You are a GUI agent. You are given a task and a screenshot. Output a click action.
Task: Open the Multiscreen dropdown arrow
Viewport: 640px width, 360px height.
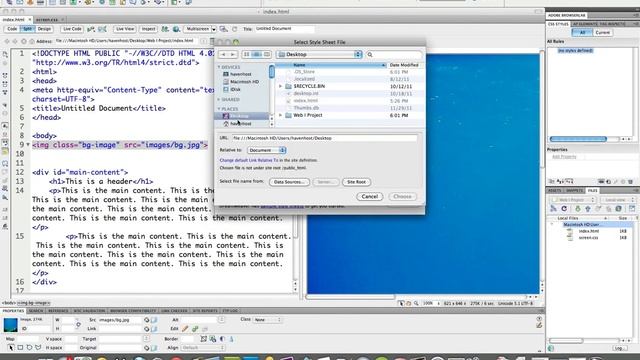(x=213, y=29)
